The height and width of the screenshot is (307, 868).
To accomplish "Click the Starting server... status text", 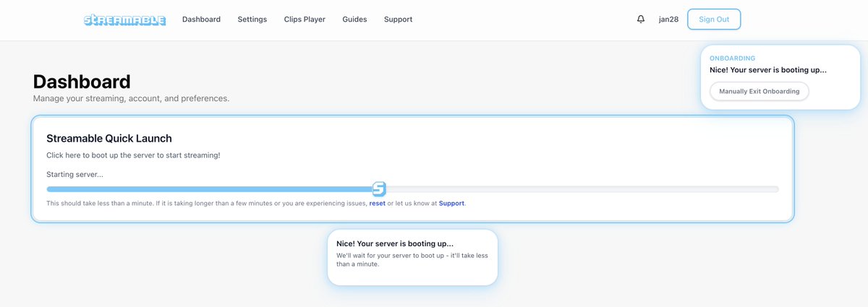I will point(75,175).
